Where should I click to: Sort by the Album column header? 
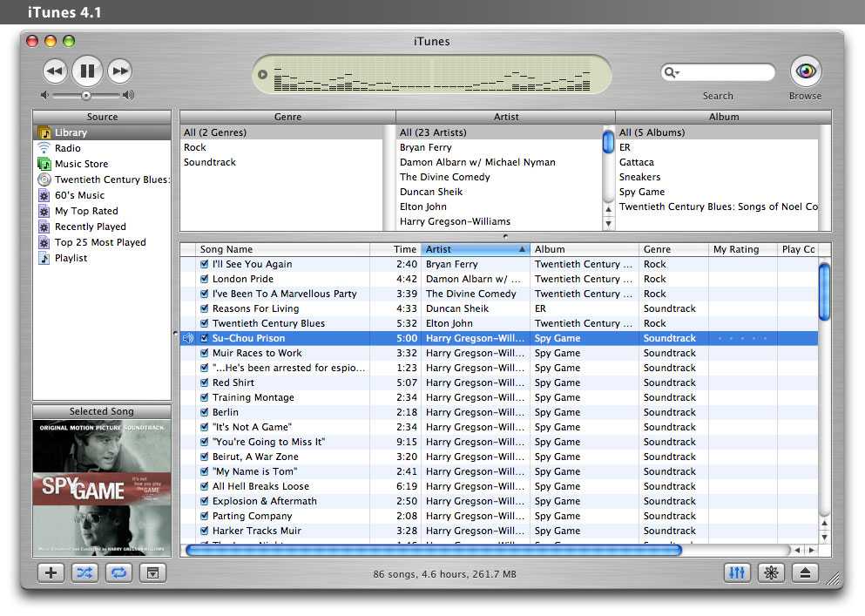coord(585,249)
